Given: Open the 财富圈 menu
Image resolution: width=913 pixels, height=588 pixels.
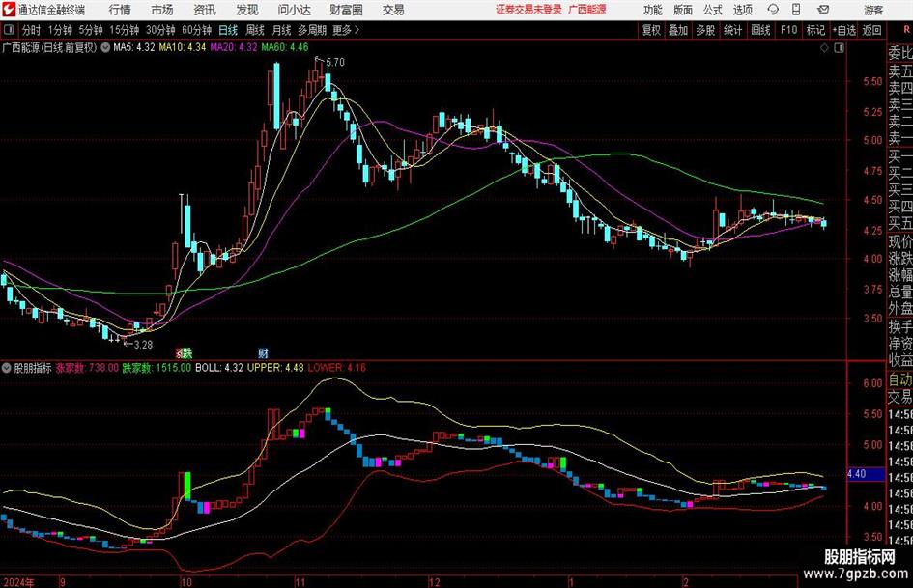Looking at the screenshot, I should (346, 10).
